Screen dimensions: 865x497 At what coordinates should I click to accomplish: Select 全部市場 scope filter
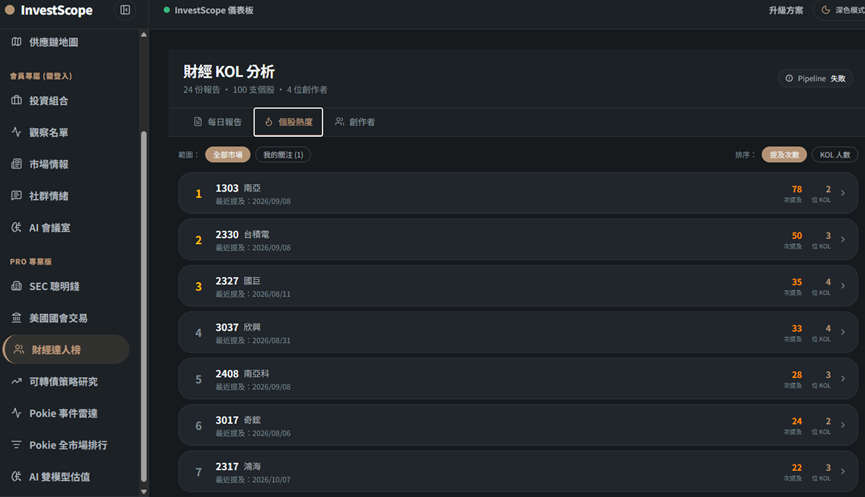coord(227,155)
